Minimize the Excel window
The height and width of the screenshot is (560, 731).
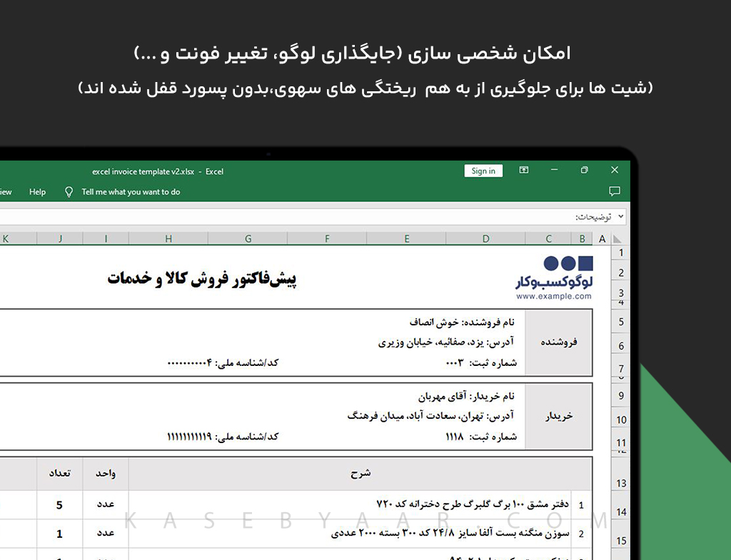(554, 170)
